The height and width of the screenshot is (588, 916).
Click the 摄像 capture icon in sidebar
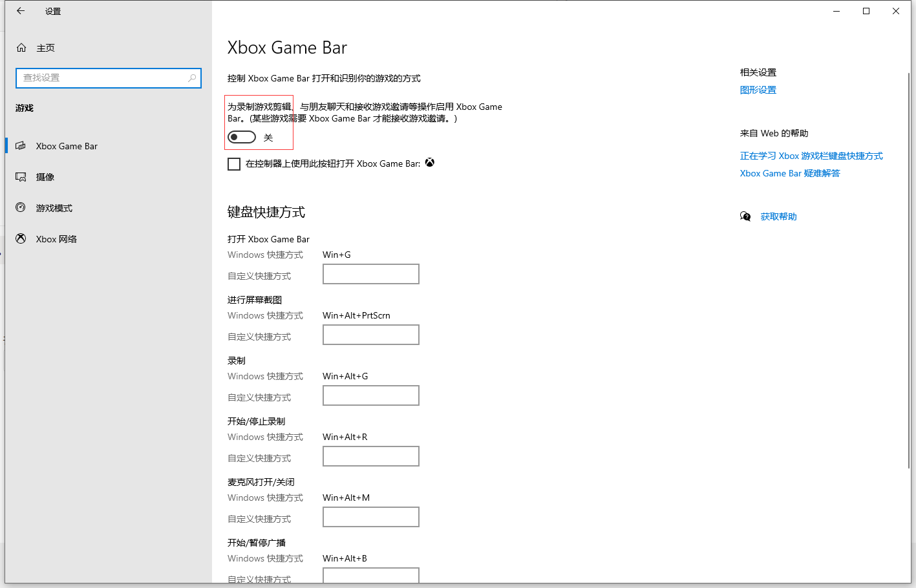click(21, 177)
